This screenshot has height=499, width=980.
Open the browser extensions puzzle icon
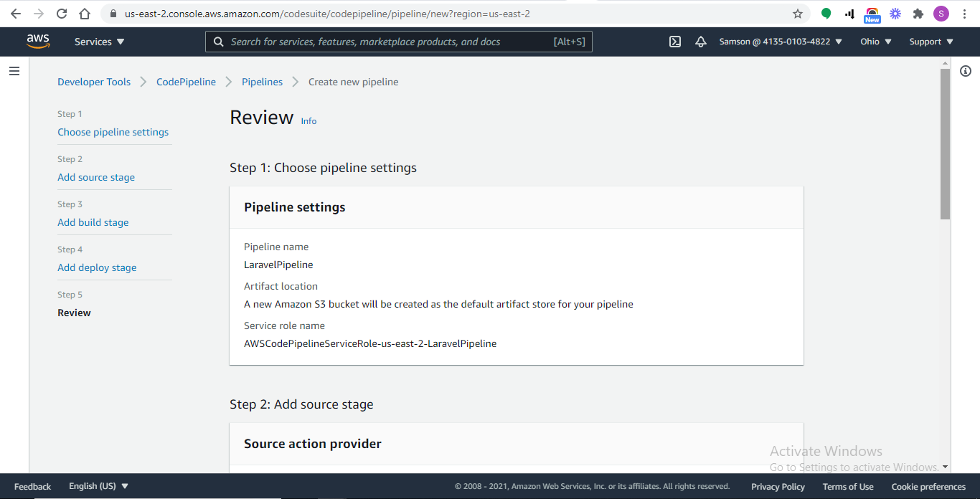918,13
